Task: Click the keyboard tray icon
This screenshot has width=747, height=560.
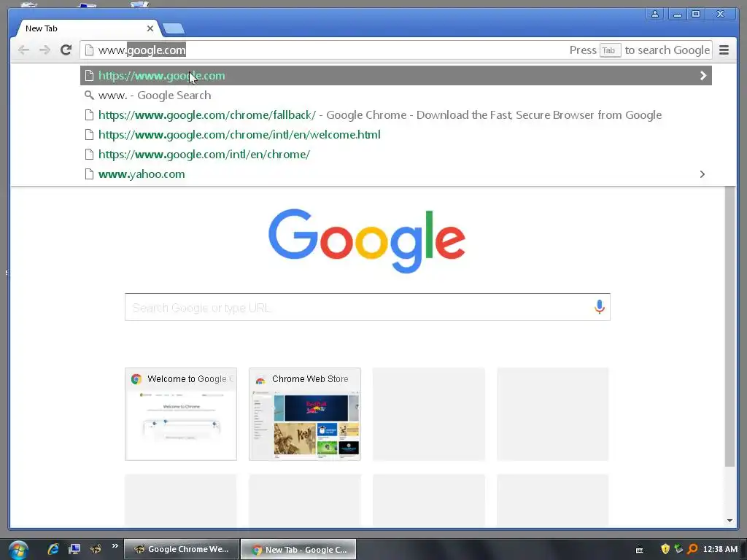Action: click(x=639, y=550)
